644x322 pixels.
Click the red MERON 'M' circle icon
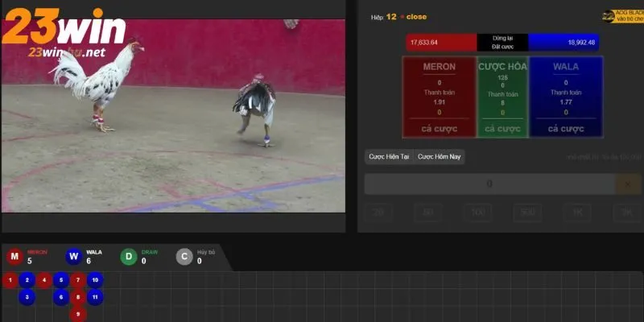14,257
